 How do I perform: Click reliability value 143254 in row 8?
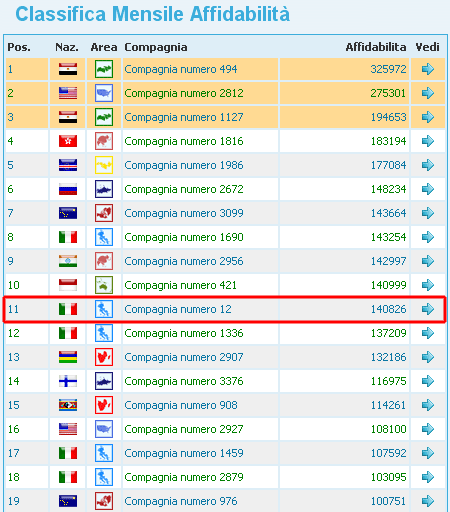389,237
